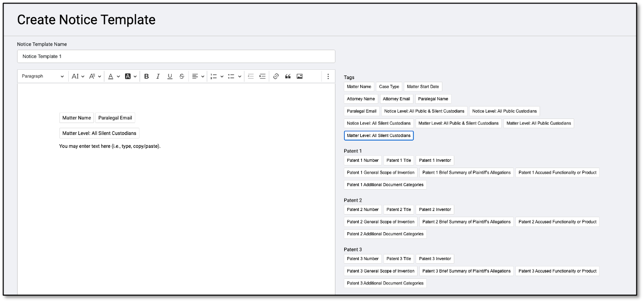Open the three-dot more options in toolbar
This screenshot has height=302, width=644.
pos(328,76)
